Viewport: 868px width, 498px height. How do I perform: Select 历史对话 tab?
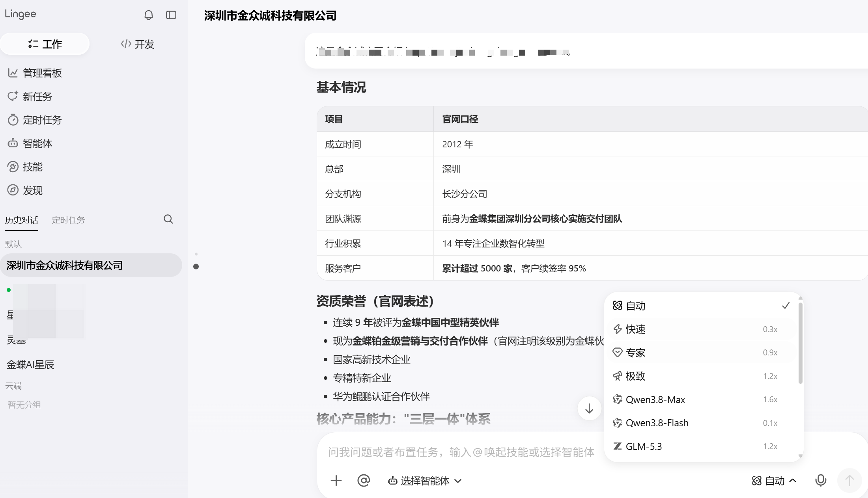click(x=22, y=220)
